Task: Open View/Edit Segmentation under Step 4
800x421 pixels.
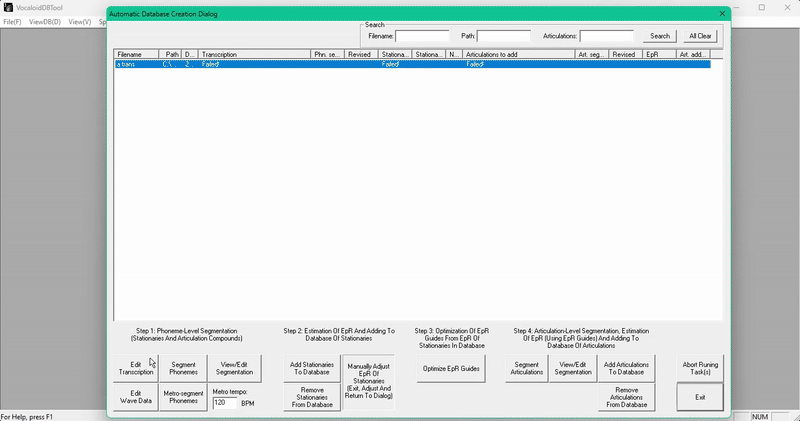Action: [573, 368]
